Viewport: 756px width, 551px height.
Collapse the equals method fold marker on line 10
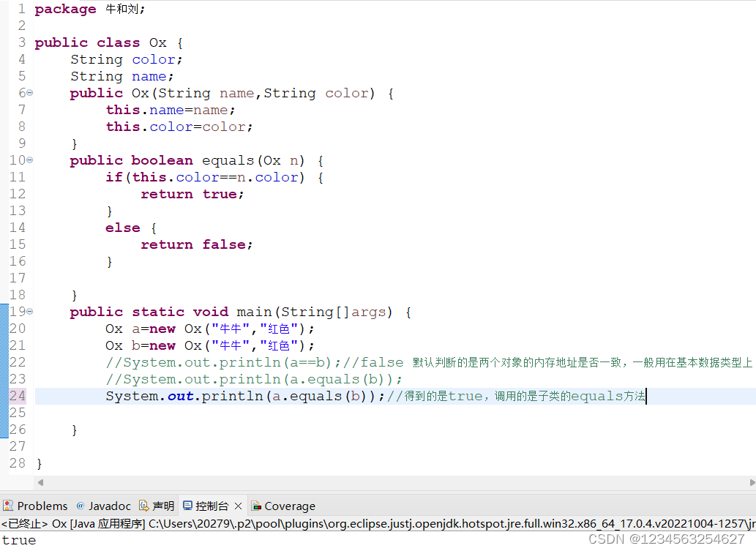click(x=29, y=160)
